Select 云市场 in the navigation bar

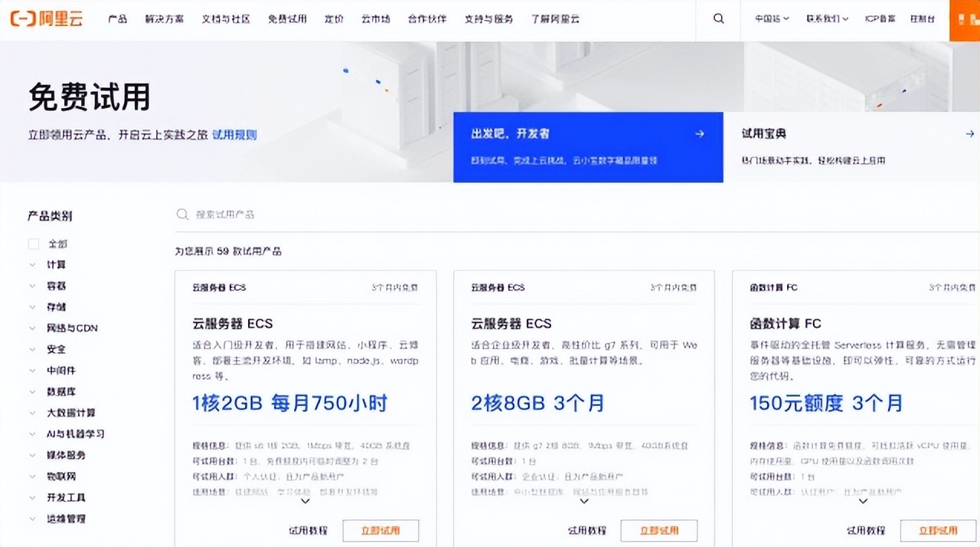coord(374,18)
